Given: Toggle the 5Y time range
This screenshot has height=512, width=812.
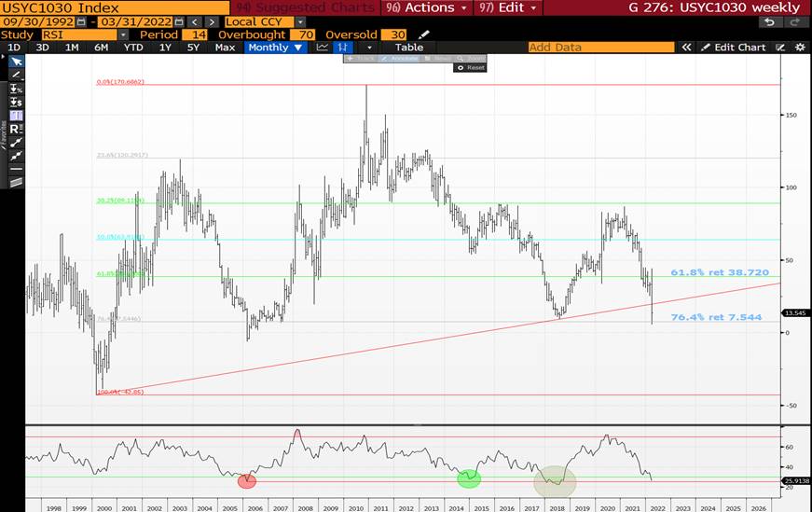Looking at the screenshot, I should pos(193,47).
